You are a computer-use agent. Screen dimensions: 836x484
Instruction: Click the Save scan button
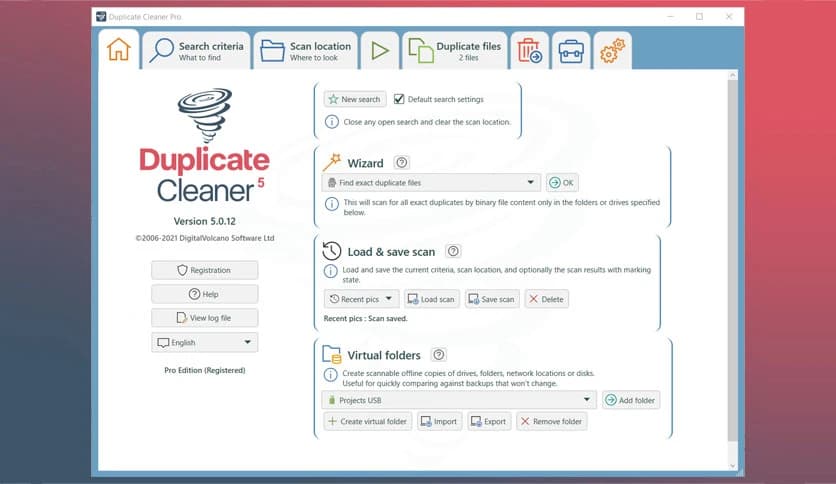(x=492, y=299)
